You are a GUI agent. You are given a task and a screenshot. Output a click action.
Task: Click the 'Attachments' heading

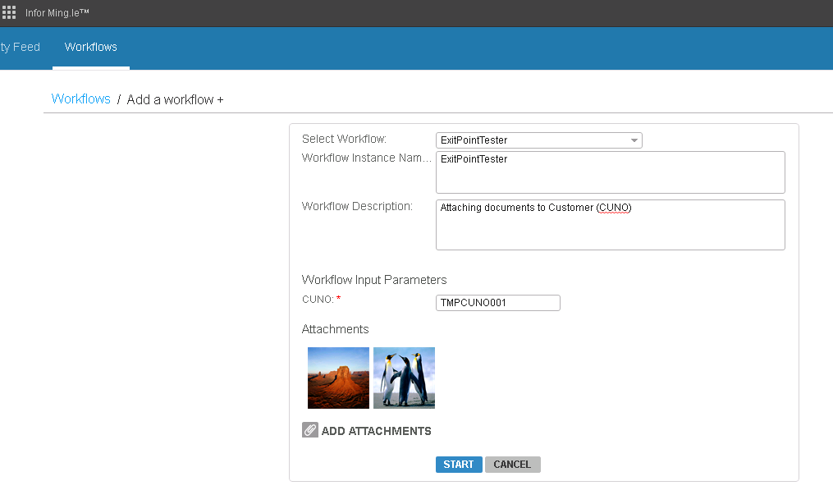coord(335,329)
